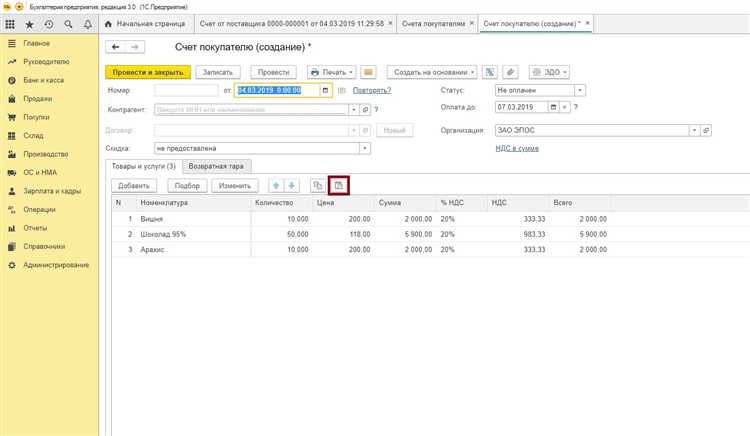The width and height of the screenshot is (750, 436).
Task: Click the НДС в сумме link
Action: (x=517, y=148)
